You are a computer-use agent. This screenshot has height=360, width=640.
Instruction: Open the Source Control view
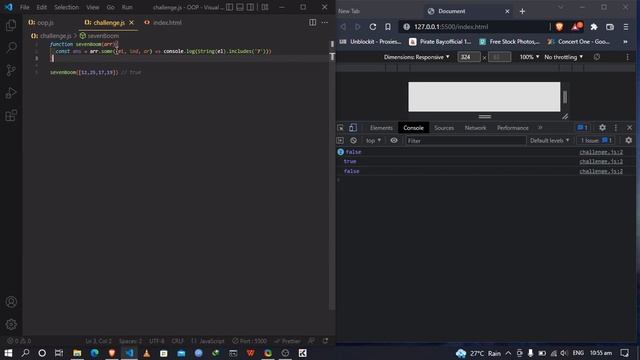[x=11, y=70]
